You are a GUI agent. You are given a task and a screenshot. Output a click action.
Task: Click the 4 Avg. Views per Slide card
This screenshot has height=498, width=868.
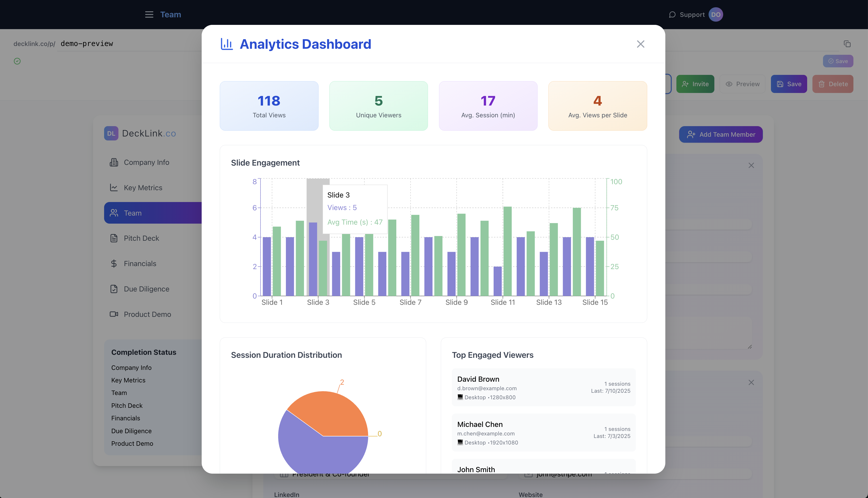(x=598, y=106)
